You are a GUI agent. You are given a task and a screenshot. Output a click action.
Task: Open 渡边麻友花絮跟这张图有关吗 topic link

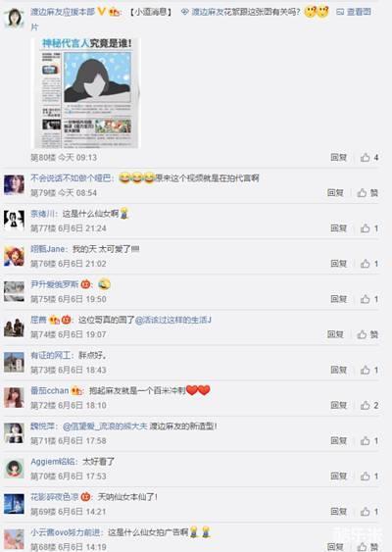click(246, 12)
